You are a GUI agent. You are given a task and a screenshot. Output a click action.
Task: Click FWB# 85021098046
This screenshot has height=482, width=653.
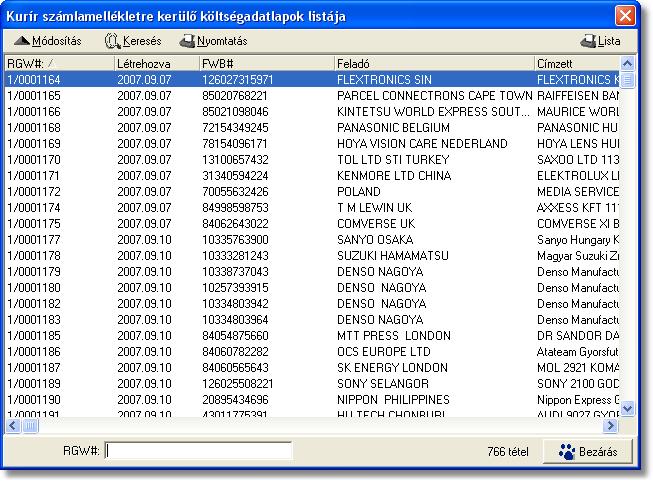[235, 111]
